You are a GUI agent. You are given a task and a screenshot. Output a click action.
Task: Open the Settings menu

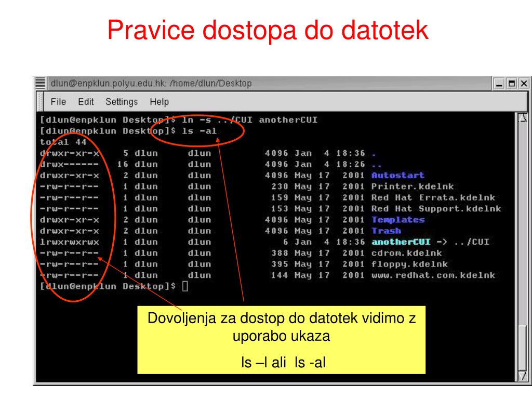(x=122, y=102)
